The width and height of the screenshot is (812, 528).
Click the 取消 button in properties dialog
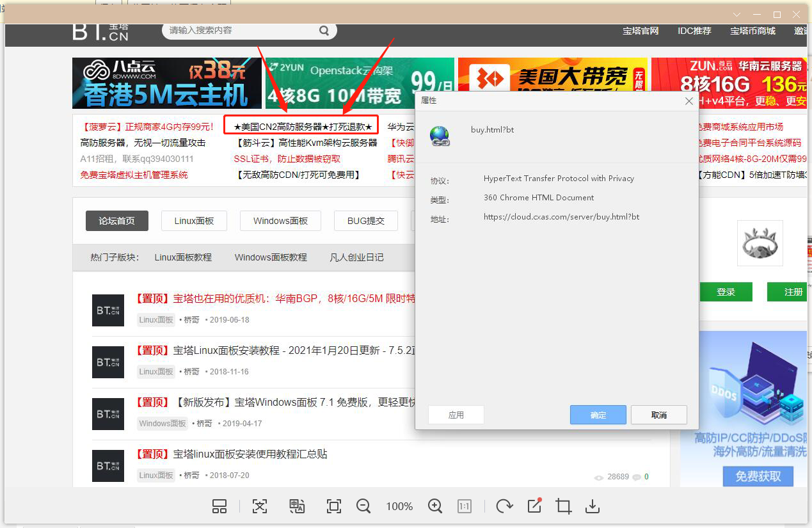coord(659,415)
